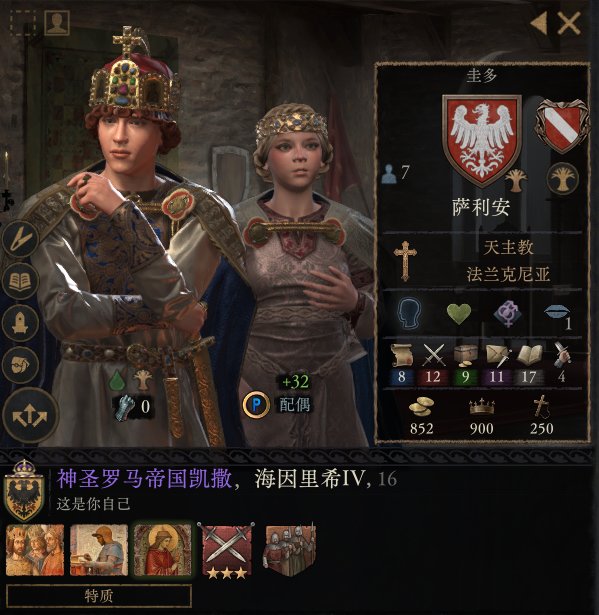This screenshot has width=599, height=615.
Task: Click the Holy Roman Empire title shield
Action: coord(24,490)
